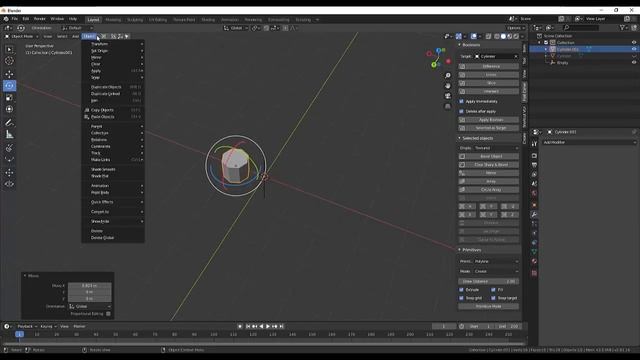This screenshot has width=640, height=360.
Task: Toggle camera view icon in viewport
Action: click(448, 96)
